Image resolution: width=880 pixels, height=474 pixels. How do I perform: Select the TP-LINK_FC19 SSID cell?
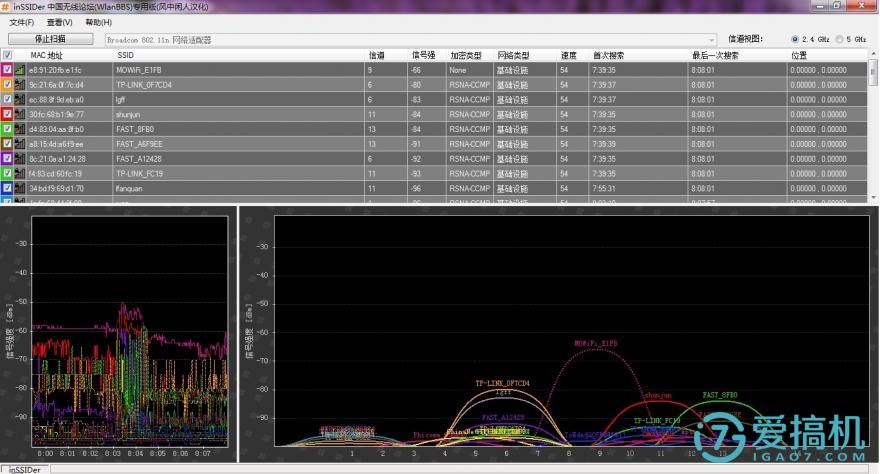tap(238, 174)
